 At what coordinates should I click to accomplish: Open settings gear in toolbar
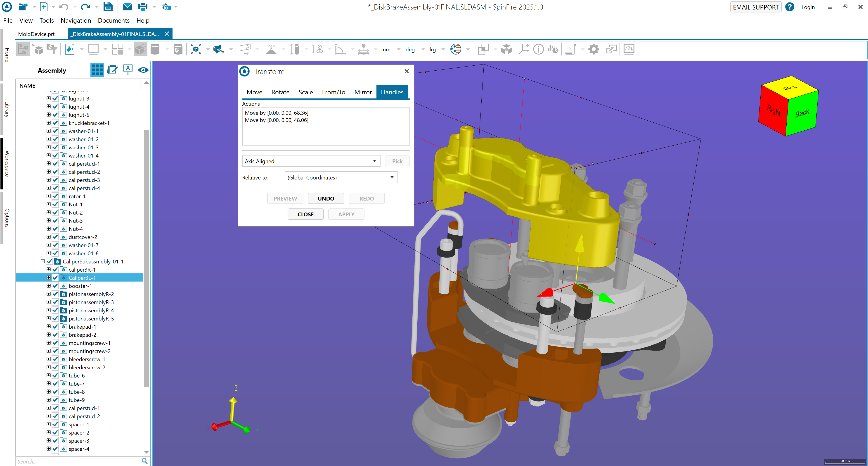[x=593, y=49]
